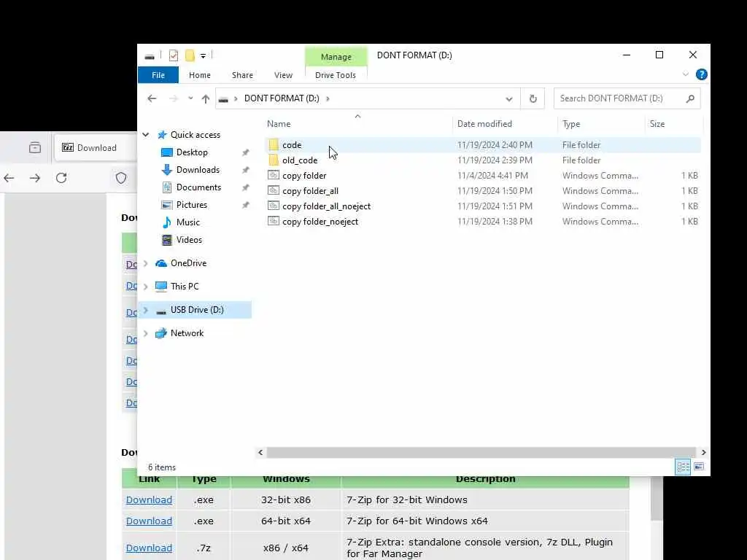Open Explorer Help question mark icon
747x560 pixels.
click(x=701, y=74)
